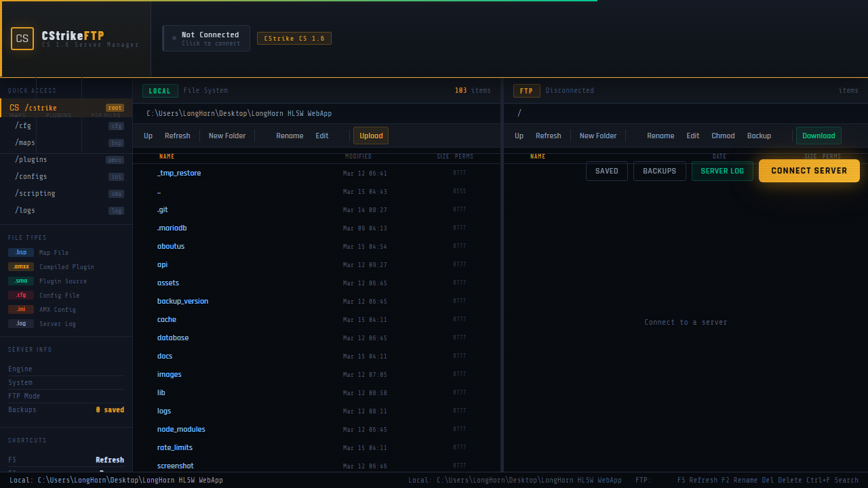Screen dimensions: 868x488
Task: Select the _tmp_restore folder row
Action: [x=317, y=173]
